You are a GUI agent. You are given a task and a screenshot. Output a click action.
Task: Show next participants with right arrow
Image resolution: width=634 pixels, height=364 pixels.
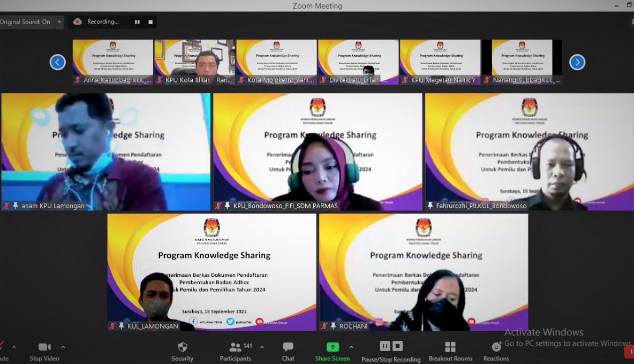pyautogui.click(x=577, y=62)
